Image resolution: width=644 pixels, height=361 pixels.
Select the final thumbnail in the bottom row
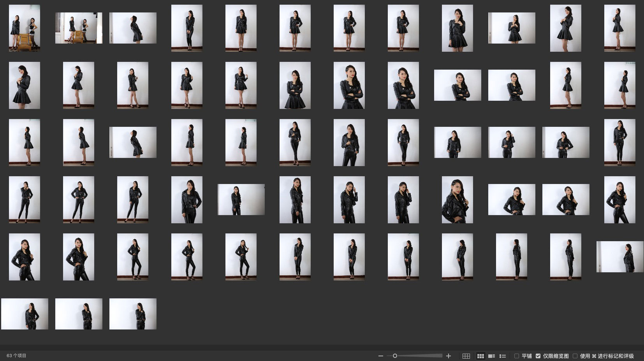133,314
